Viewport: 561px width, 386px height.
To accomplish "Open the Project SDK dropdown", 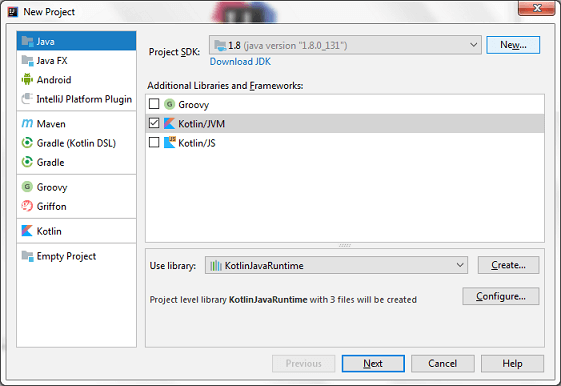I will point(345,45).
